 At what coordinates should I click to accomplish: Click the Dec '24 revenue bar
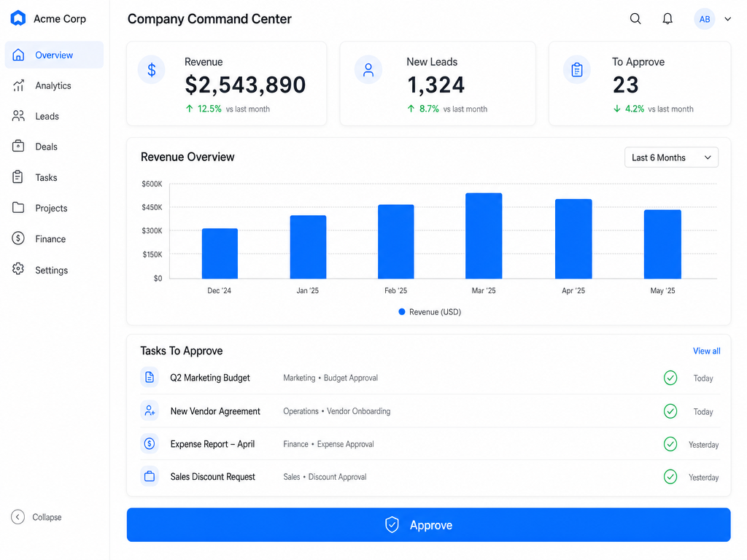point(220,253)
